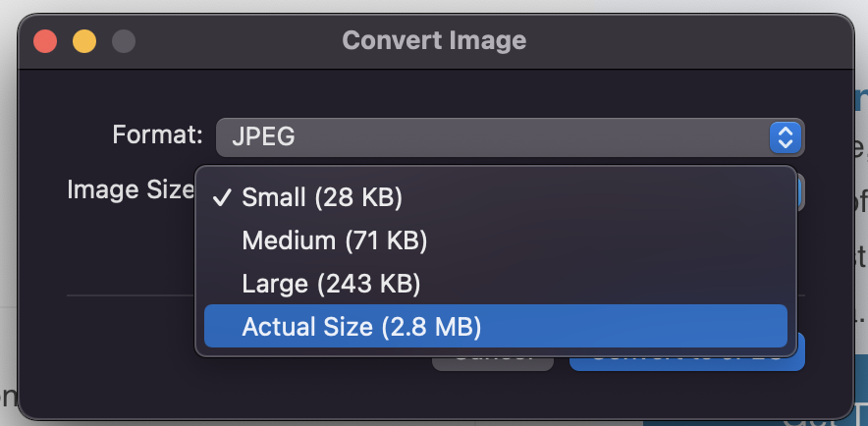Screen dimensions: 868x426
Task: Click the yellow minimize window button
Action: click(84, 41)
